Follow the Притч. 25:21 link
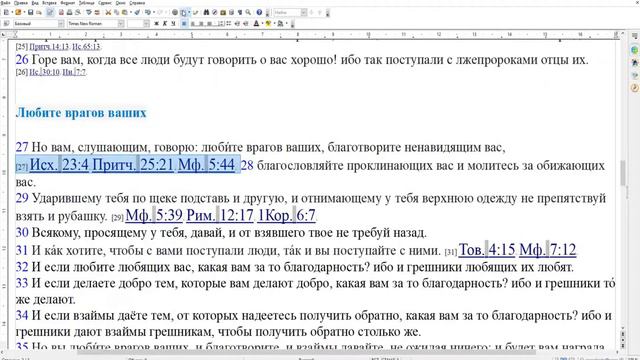This screenshot has width=640, height=360. tap(133, 165)
